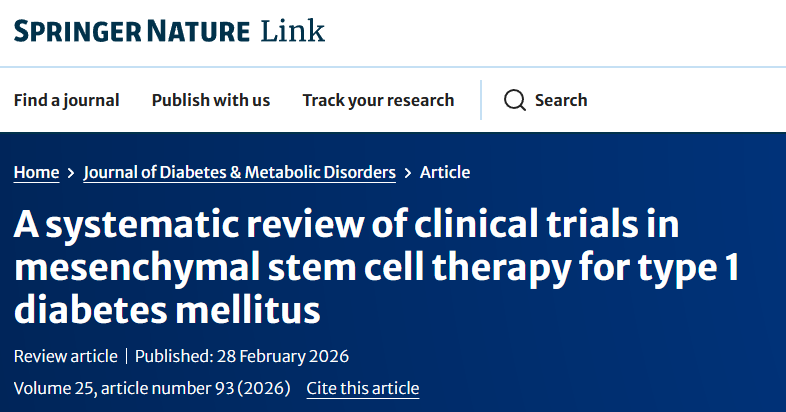Click the Article breadcrumb text
Viewport: 786px width, 412px height.
pyautogui.click(x=445, y=172)
